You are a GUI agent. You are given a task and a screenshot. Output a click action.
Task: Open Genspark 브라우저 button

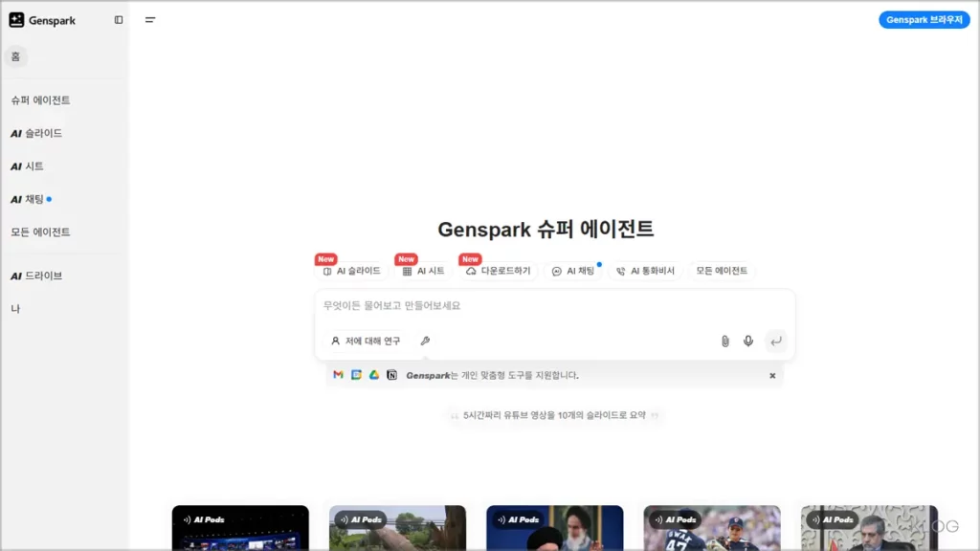point(924,20)
